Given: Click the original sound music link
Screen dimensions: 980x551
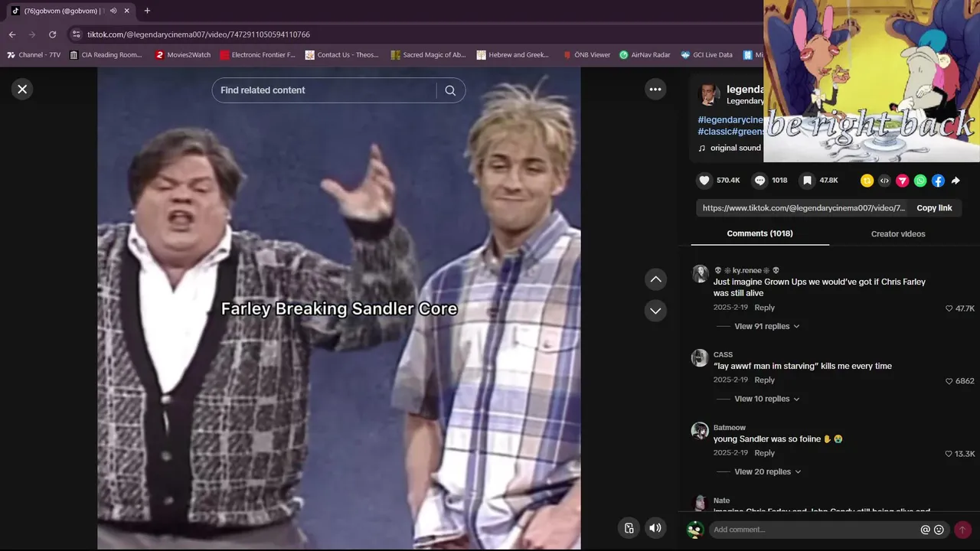Looking at the screenshot, I should coord(735,148).
